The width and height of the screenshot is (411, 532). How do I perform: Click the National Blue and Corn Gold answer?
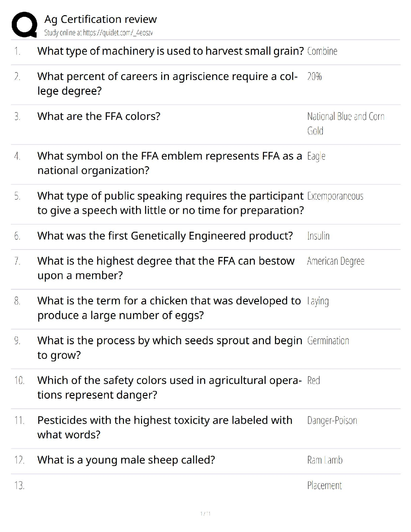click(x=345, y=123)
